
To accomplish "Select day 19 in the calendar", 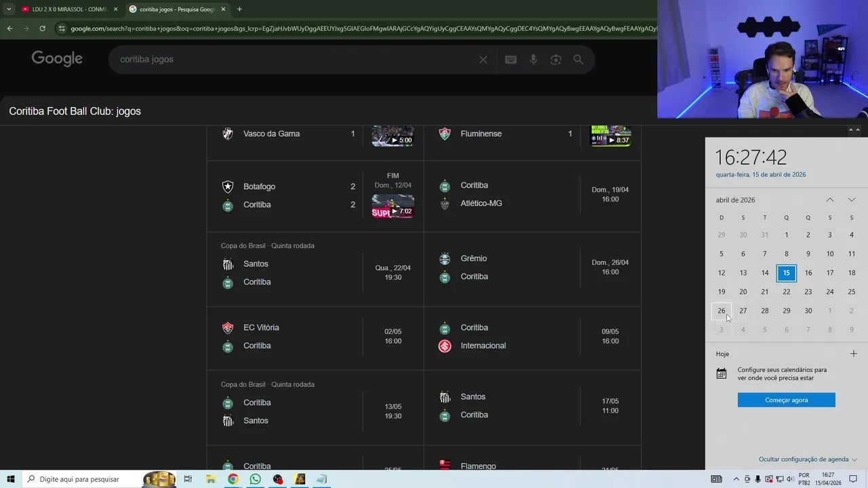I will tap(722, 291).
